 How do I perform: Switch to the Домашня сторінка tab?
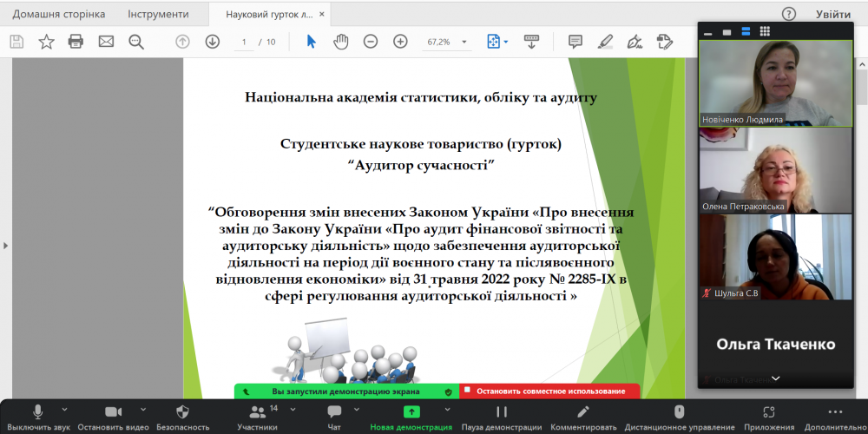59,14
